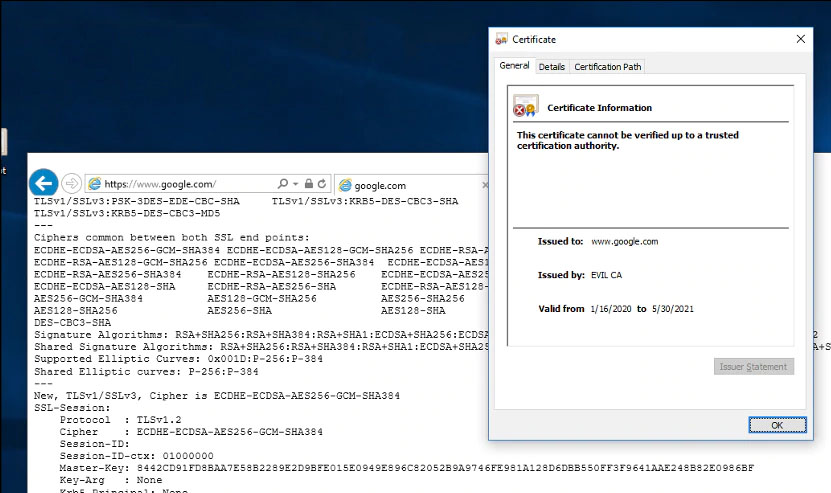Viewport: 831px width, 493px height.
Task: Click the Certificate title bar icon
Action: tap(501, 39)
